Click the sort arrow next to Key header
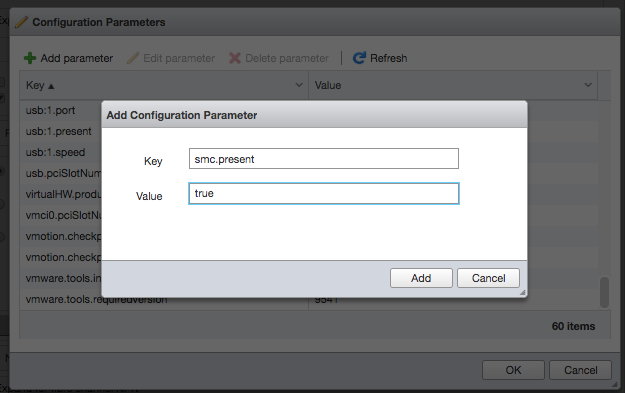Viewport: 625px width, 393px height. [x=51, y=86]
